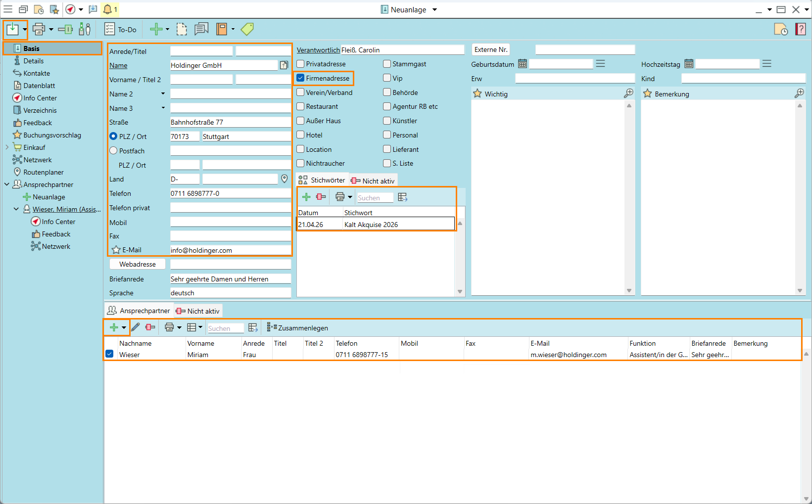Open the Geburtsdatum calendar icon
This screenshot has height=504, width=812.
pyautogui.click(x=523, y=64)
